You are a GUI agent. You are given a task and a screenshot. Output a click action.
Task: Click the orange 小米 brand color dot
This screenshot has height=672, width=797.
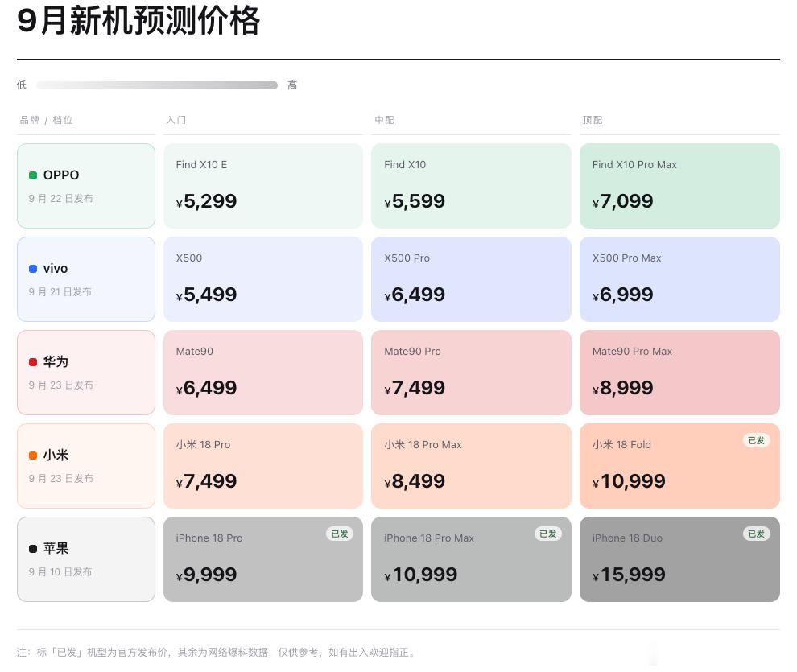[33, 456]
